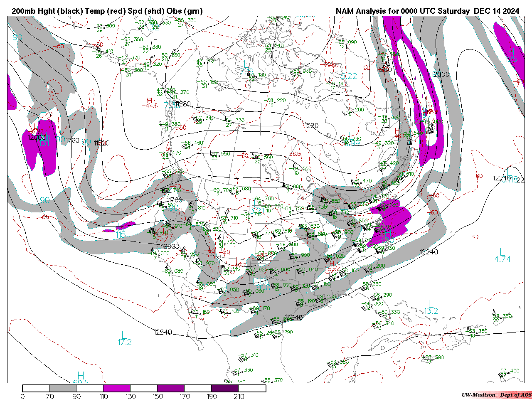Click the green station observation -57 310
This screenshot has height=399, width=532.
pyautogui.click(x=248, y=355)
